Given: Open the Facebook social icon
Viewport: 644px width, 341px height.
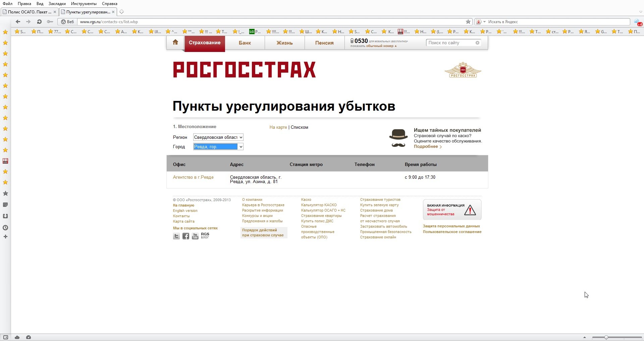Looking at the screenshot, I should coord(186,236).
